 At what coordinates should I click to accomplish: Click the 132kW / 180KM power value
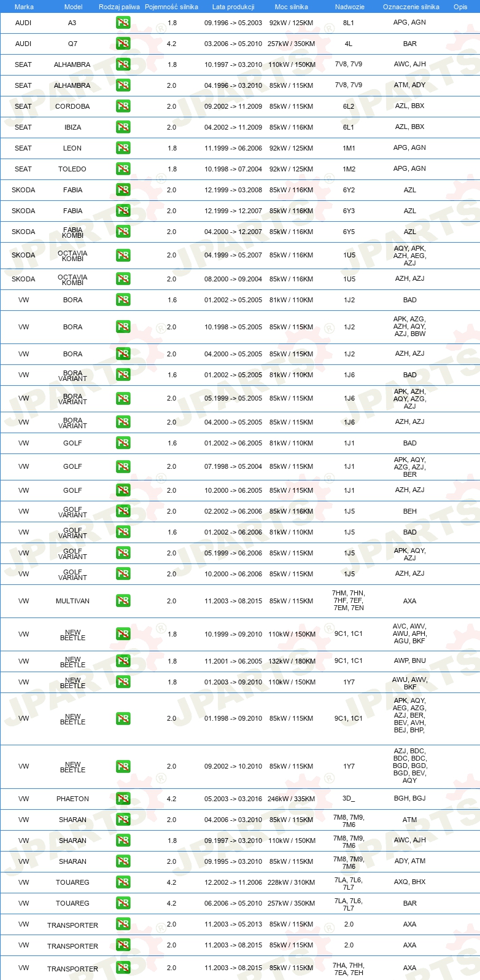pyautogui.click(x=291, y=661)
